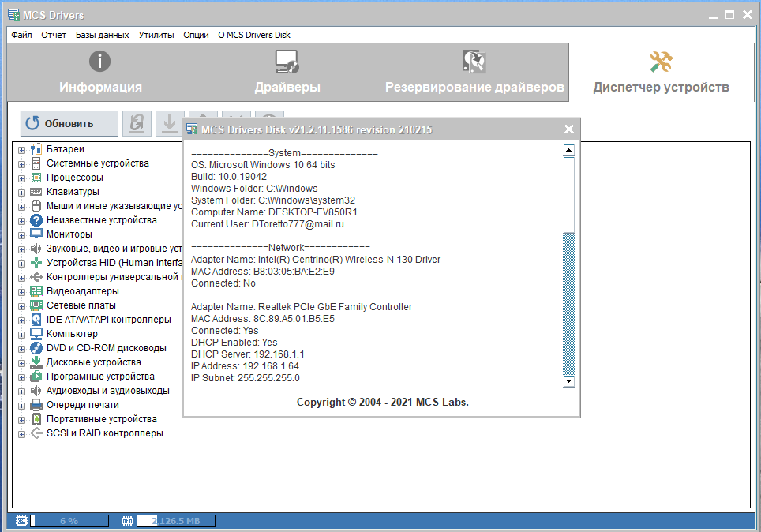Image resolution: width=761 pixels, height=532 pixels.
Task: Click the Дисковые устройства icon
Action: coord(36,362)
